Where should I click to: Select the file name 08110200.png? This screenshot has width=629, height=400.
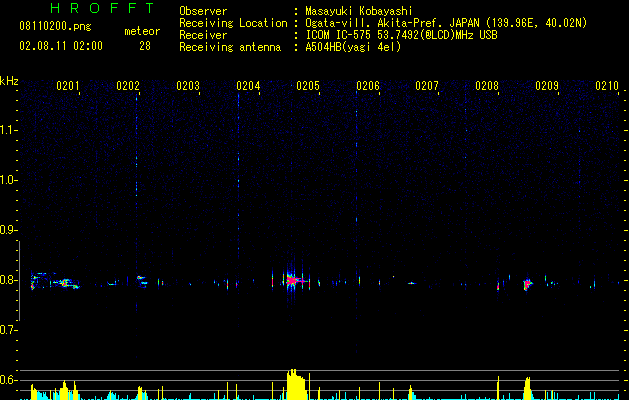pos(55,27)
